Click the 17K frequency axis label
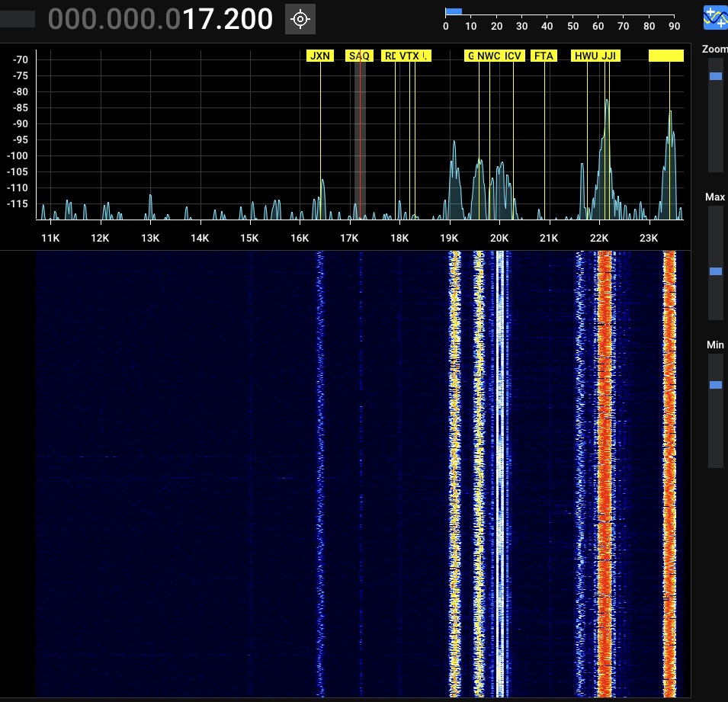 [349, 238]
